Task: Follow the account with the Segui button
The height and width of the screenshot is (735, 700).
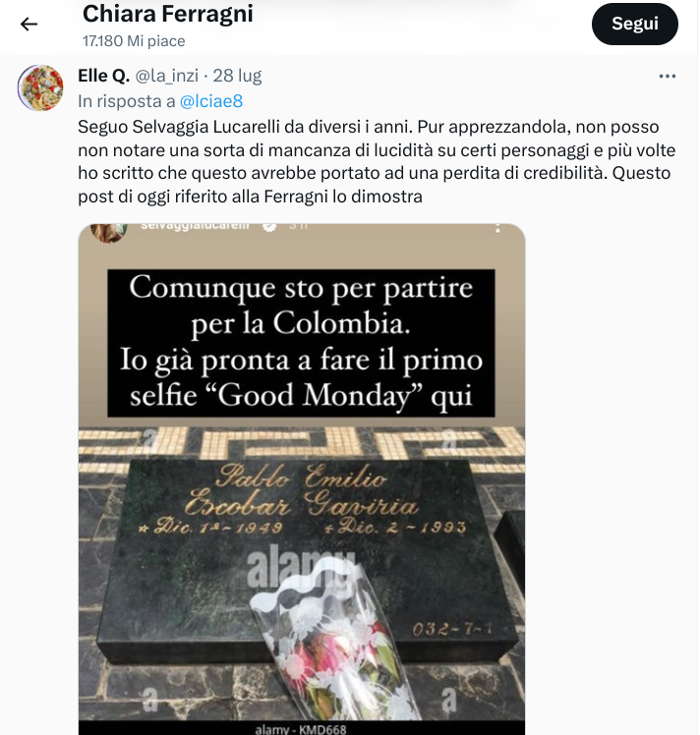Action: click(634, 24)
